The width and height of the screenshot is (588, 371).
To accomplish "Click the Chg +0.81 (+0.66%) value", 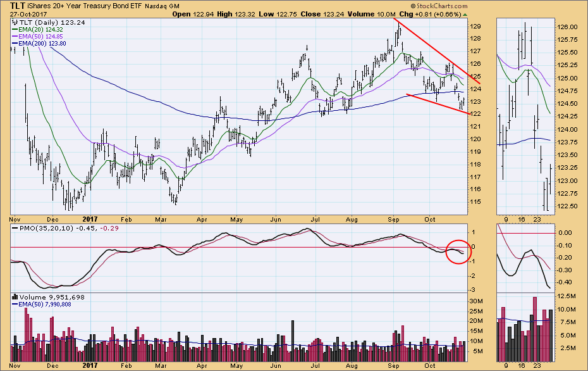I will (430, 15).
